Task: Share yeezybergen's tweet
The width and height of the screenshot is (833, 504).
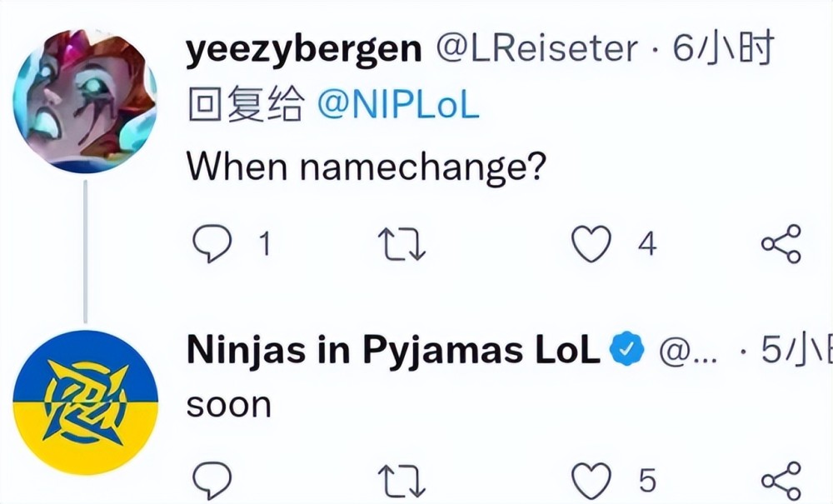Action: [x=781, y=244]
